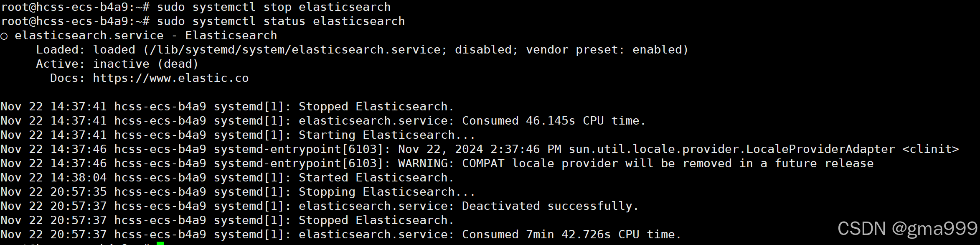Click the 'Loaded:' label in status output
The height and width of the screenshot is (245, 980).
pyautogui.click(x=61, y=50)
